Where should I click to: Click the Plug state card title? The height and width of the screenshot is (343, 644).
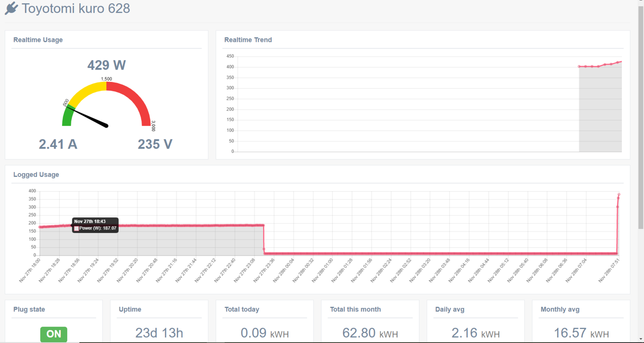(x=29, y=310)
